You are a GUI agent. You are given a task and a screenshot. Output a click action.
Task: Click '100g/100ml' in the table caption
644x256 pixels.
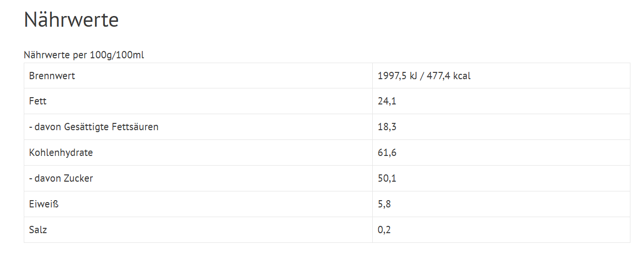click(117, 55)
